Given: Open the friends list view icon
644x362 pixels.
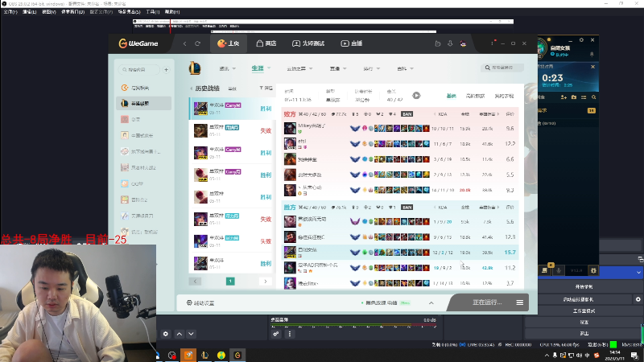Looking at the screenshot, I should click(584, 97).
